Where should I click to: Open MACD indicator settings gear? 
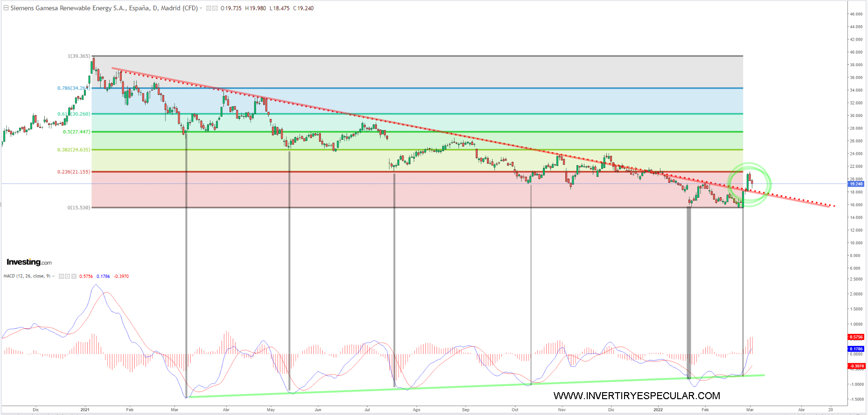click(x=68, y=277)
